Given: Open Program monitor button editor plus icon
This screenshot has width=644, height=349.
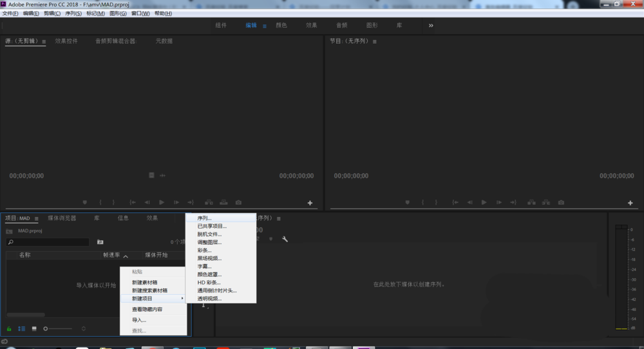Looking at the screenshot, I should [x=630, y=203].
